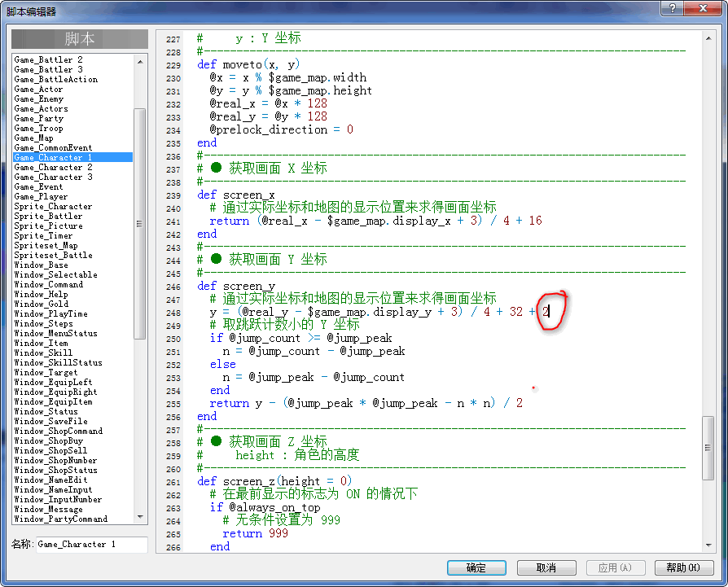The width and height of the screenshot is (728, 587).
Task: Select Game_Character 1 script
Action: click(73, 157)
